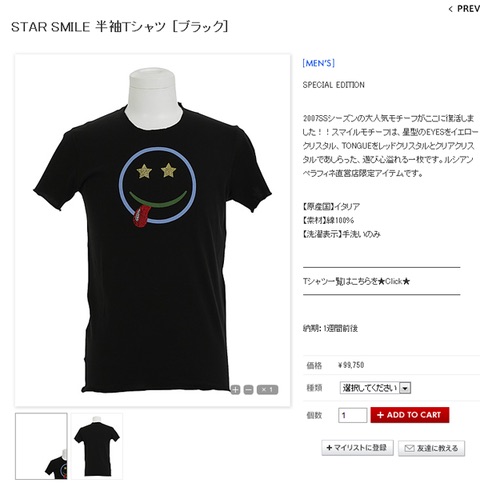
Task: Select the front view thumbnail
Action: point(41,446)
